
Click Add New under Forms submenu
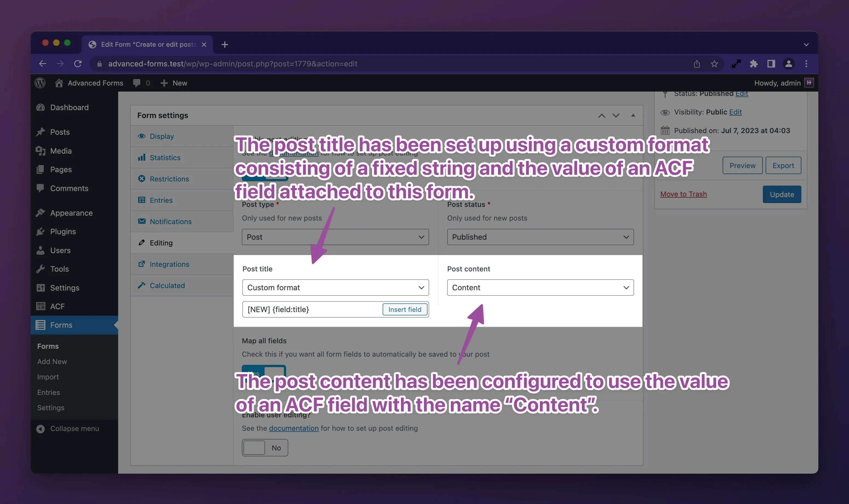pyautogui.click(x=52, y=362)
